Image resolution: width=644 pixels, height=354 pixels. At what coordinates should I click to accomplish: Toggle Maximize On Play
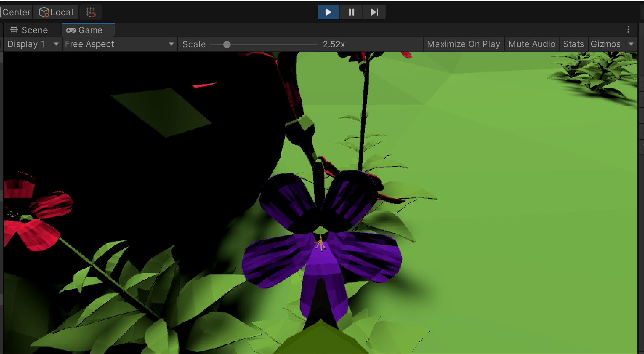[463, 44]
